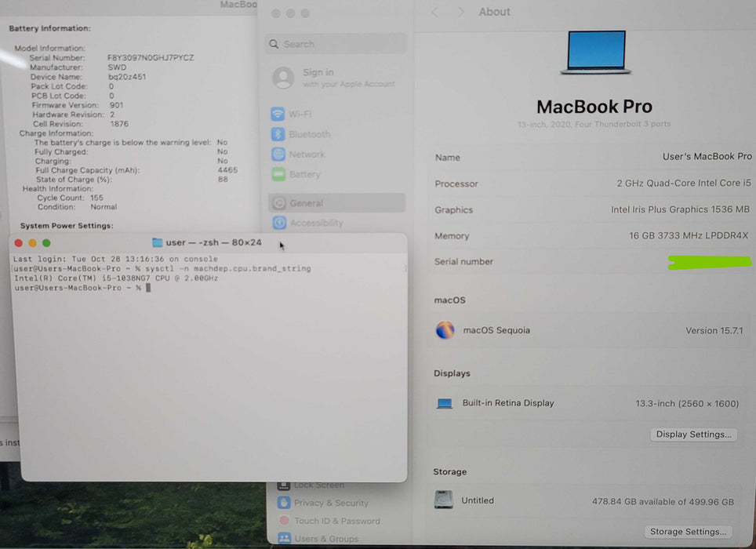Click Battery Information heading
This screenshot has height=549, width=756.
[49, 28]
